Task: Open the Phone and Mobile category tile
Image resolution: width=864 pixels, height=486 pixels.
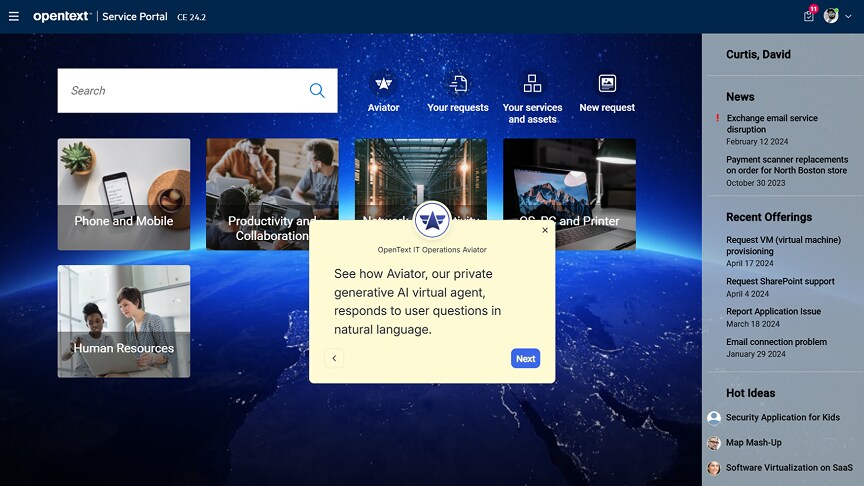Action: point(124,194)
